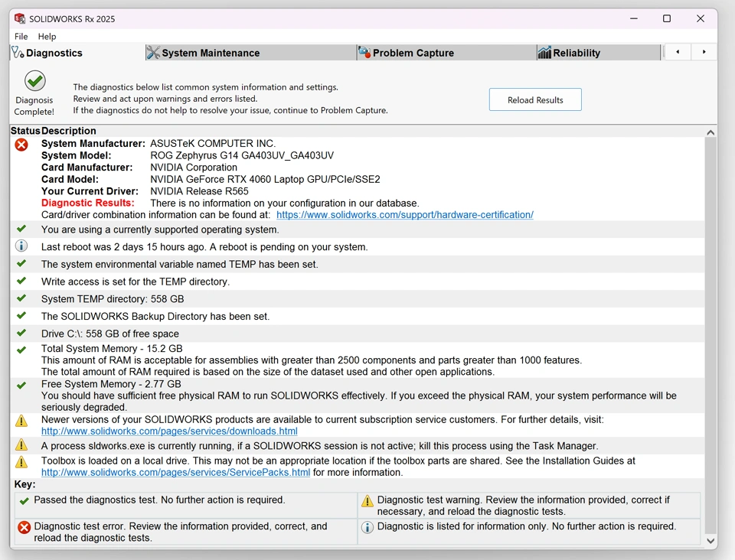
Task: Click the chart icon on Reliability tab
Action: click(x=544, y=53)
